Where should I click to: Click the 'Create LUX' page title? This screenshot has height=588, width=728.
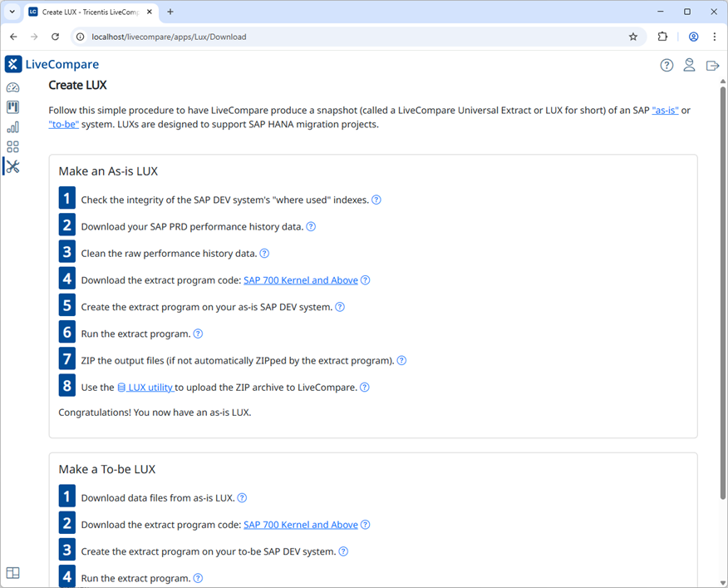[77, 85]
